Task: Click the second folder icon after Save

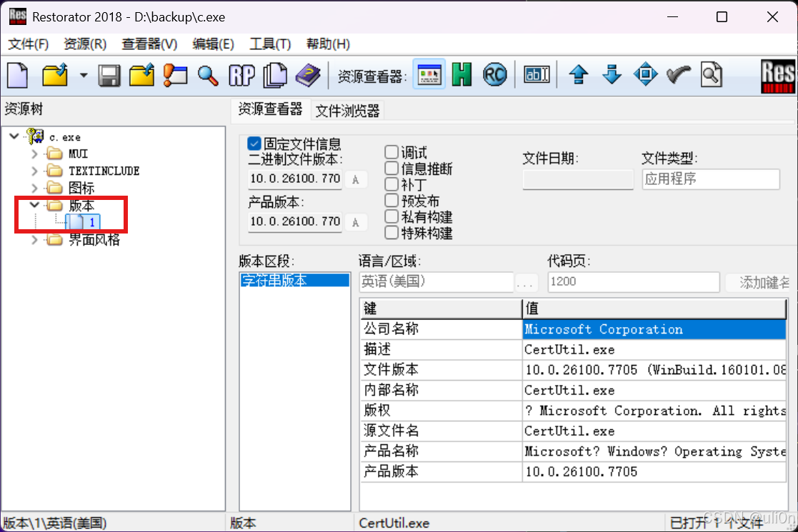Action: pyautogui.click(x=141, y=76)
